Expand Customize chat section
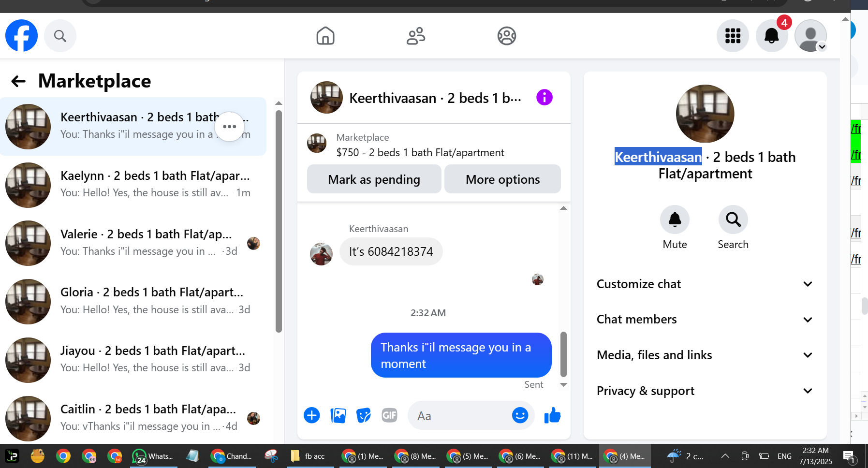Screen dimensions: 868x468 point(705,284)
